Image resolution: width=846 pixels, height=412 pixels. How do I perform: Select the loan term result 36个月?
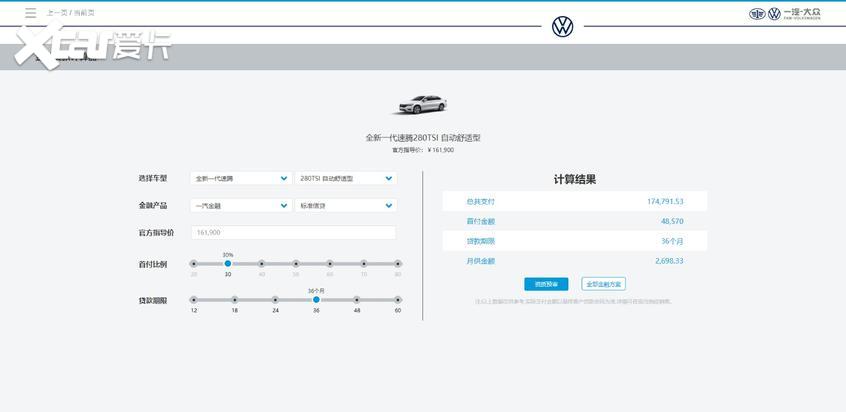tap(672, 241)
